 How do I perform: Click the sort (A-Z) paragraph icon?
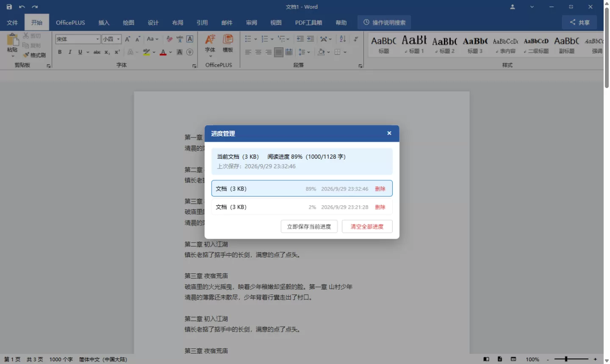click(x=343, y=39)
